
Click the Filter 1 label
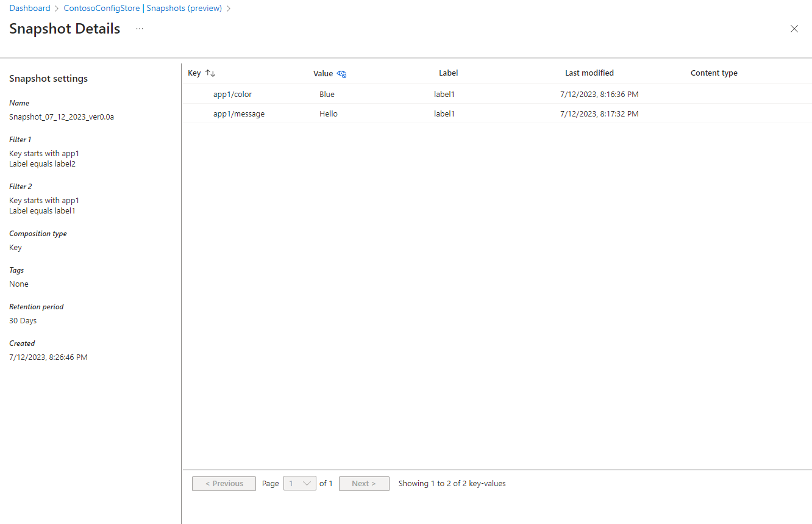(x=21, y=140)
